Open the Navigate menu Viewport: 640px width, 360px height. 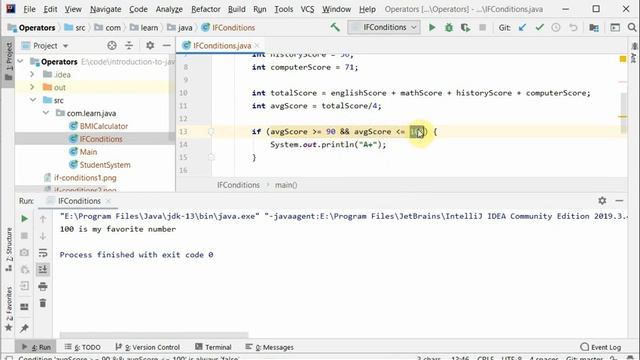click(x=105, y=9)
